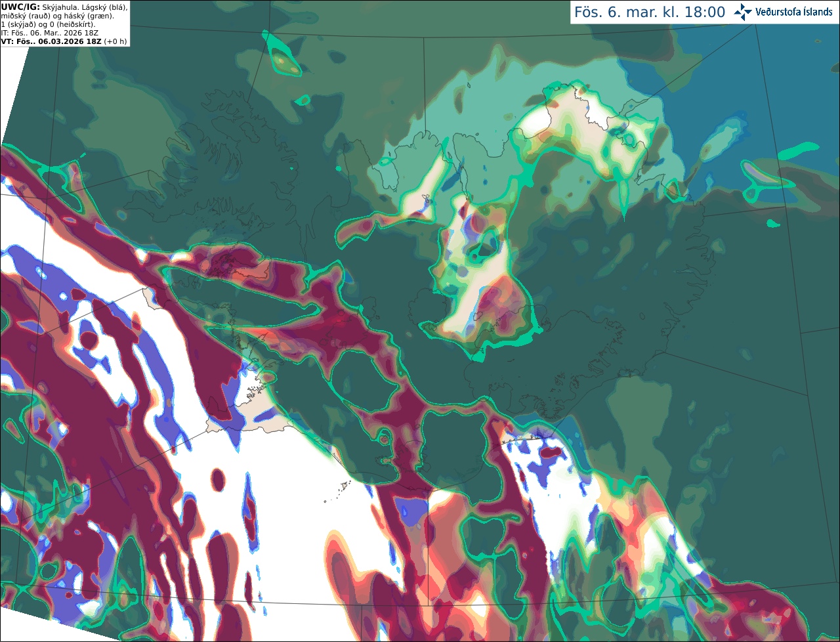Click the 'Veðurstofa Íslands' name text

(x=793, y=12)
